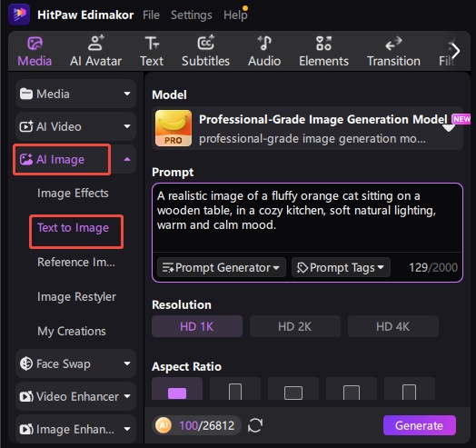This screenshot has width=476, height=448.
Task: Open the Prompt Generator dropdown
Action: pos(222,267)
